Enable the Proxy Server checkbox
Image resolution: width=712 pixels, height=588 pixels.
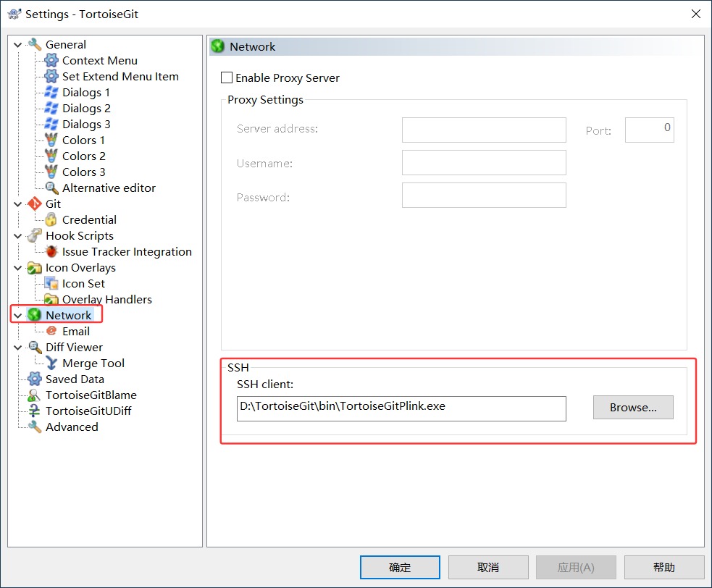227,77
